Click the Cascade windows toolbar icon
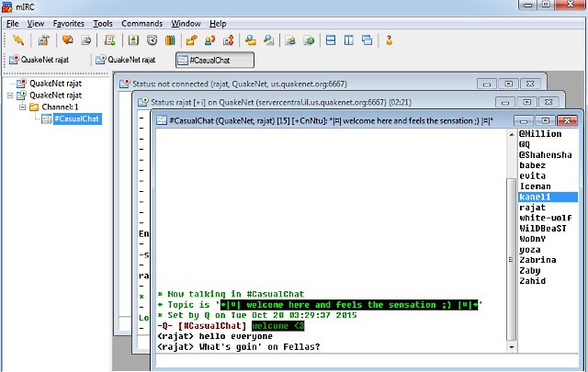Screen dimensions: 588x372 point(367,40)
